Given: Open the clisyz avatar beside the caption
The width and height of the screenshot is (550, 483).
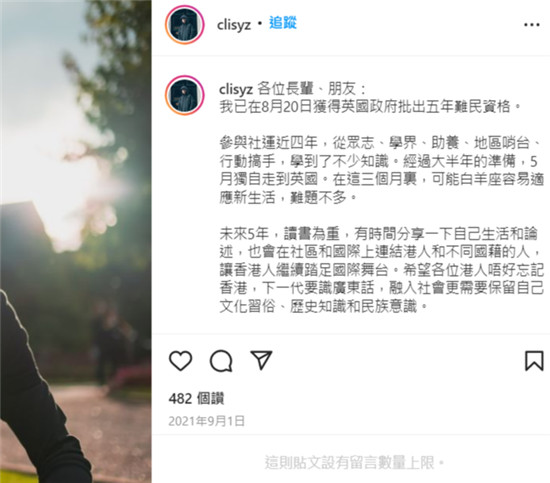Looking at the screenshot, I should pyautogui.click(x=185, y=95).
